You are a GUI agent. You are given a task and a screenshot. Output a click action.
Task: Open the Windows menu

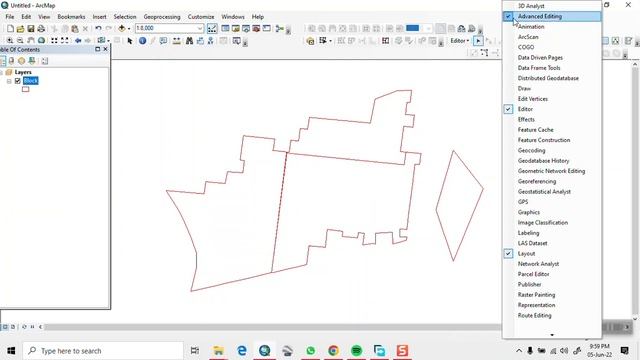[233, 17]
